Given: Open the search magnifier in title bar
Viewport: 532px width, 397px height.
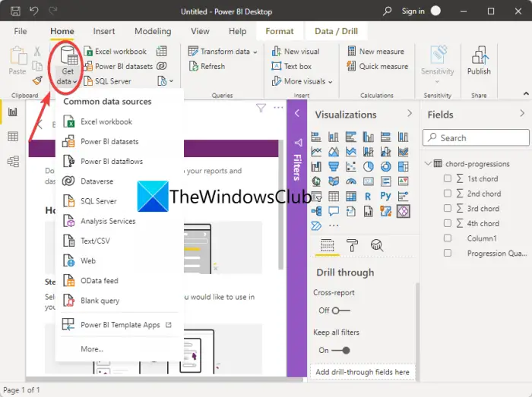Looking at the screenshot, I should [387, 11].
